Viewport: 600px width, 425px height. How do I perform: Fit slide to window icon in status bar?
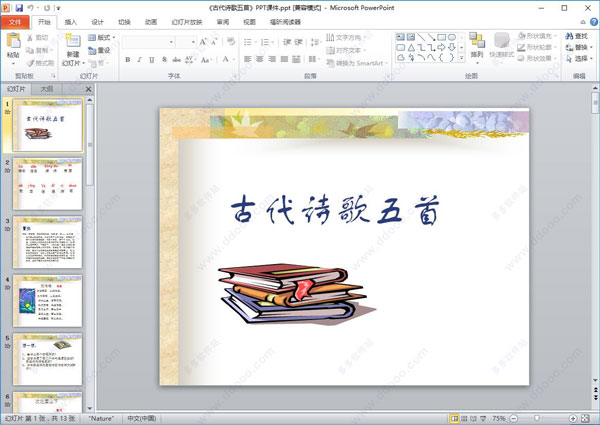point(585,418)
